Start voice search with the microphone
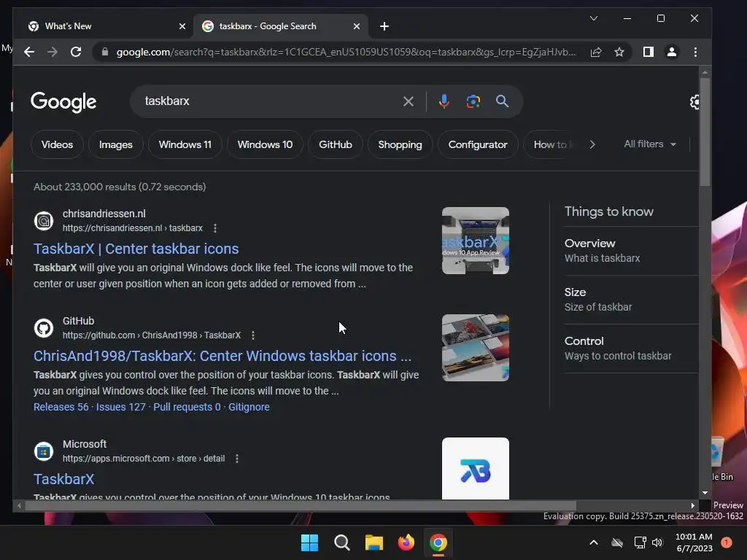Image resolution: width=747 pixels, height=560 pixels. pyautogui.click(x=444, y=101)
